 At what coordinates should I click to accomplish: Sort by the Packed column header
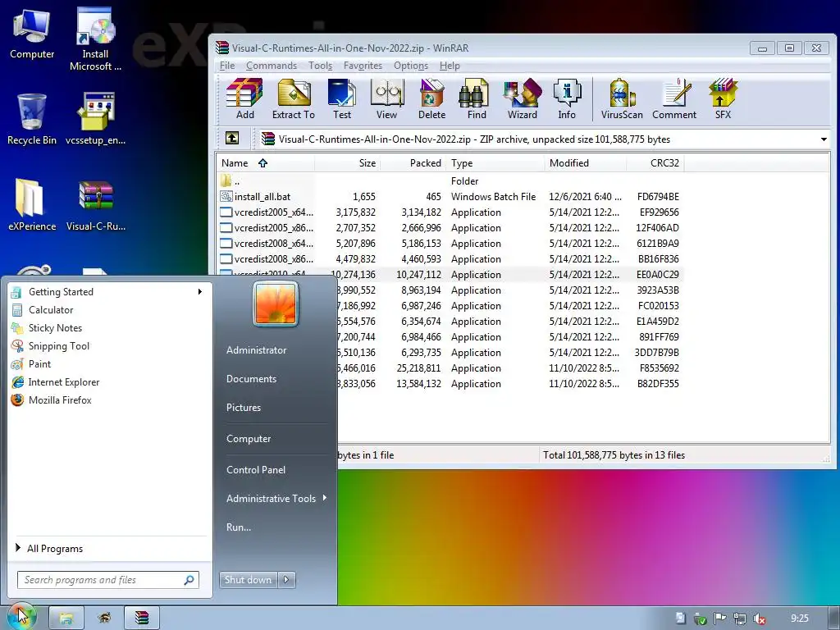coord(413,163)
